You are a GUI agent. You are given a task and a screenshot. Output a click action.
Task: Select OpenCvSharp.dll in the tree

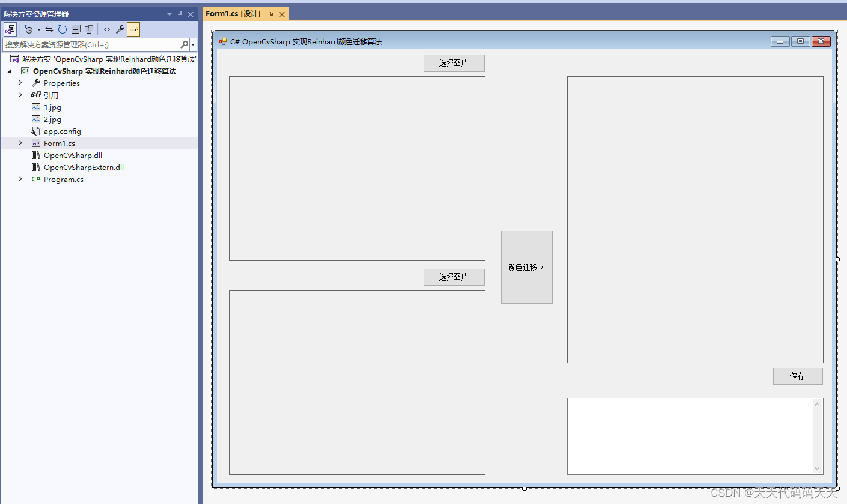point(73,155)
